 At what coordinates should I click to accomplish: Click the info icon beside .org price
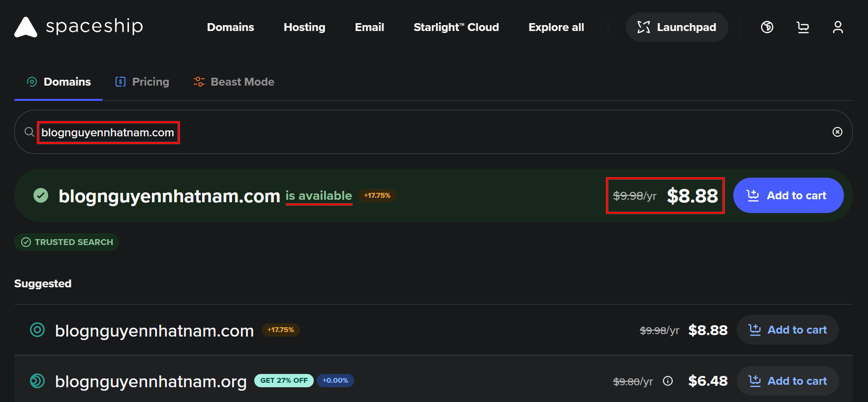pyautogui.click(x=667, y=381)
